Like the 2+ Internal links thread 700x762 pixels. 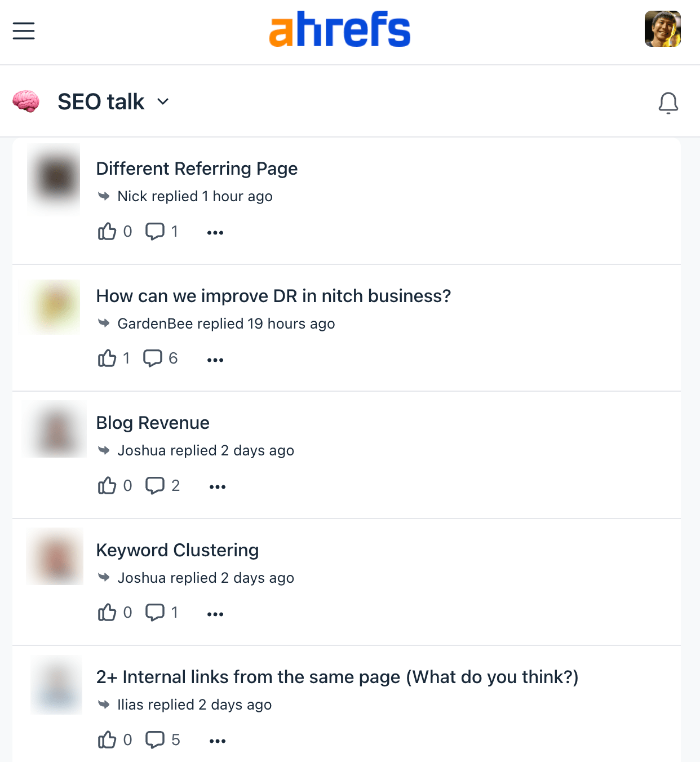107,739
